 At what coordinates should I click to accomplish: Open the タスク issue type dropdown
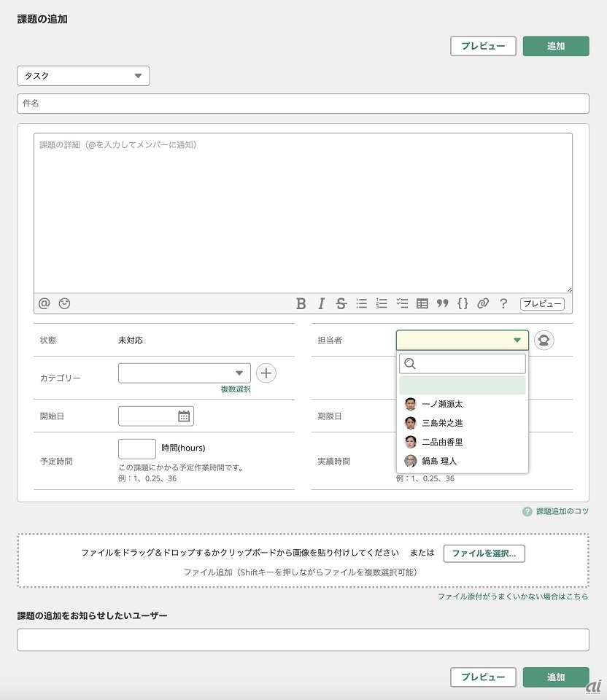83,76
